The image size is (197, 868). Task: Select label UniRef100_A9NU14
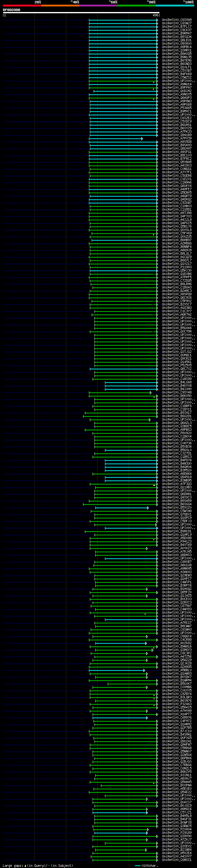176,84
